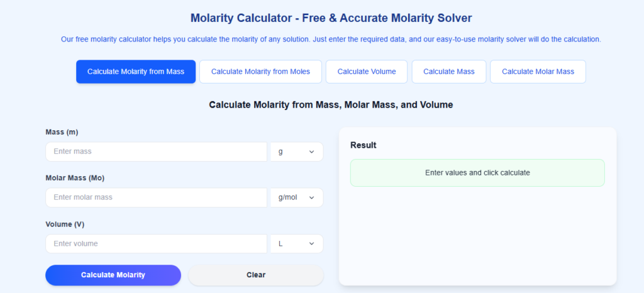This screenshot has width=644, height=293.
Task: Switch to Calculate Molarity from Moles tab
Action: [260, 72]
